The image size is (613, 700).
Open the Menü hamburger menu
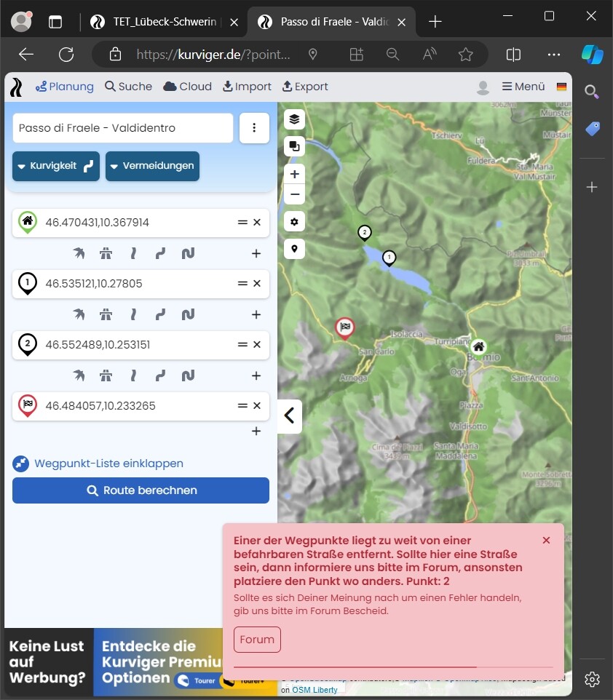(523, 87)
